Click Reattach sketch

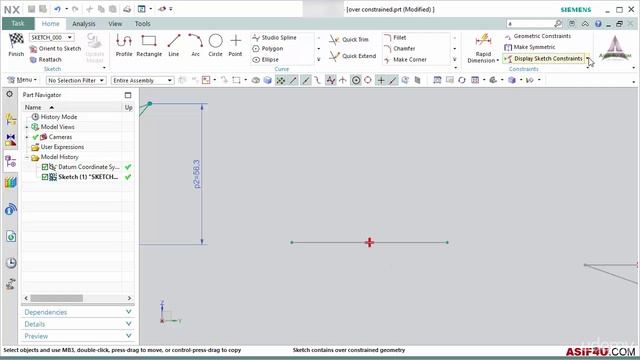pos(46,60)
